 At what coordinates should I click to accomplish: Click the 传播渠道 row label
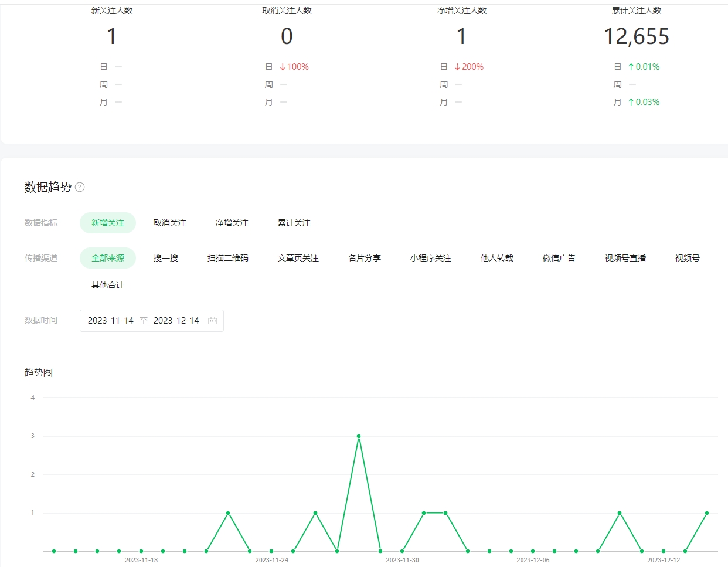coord(41,258)
